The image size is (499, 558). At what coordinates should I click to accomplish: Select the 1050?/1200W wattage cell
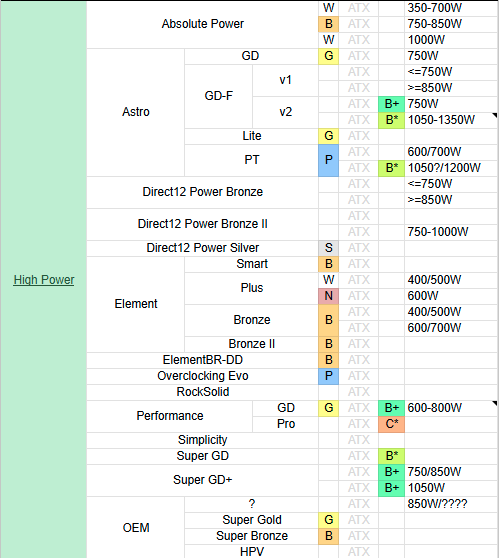(451, 168)
